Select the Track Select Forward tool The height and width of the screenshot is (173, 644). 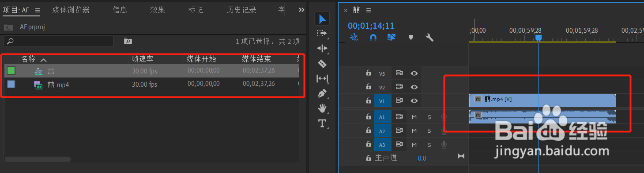(x=322, y=34)
